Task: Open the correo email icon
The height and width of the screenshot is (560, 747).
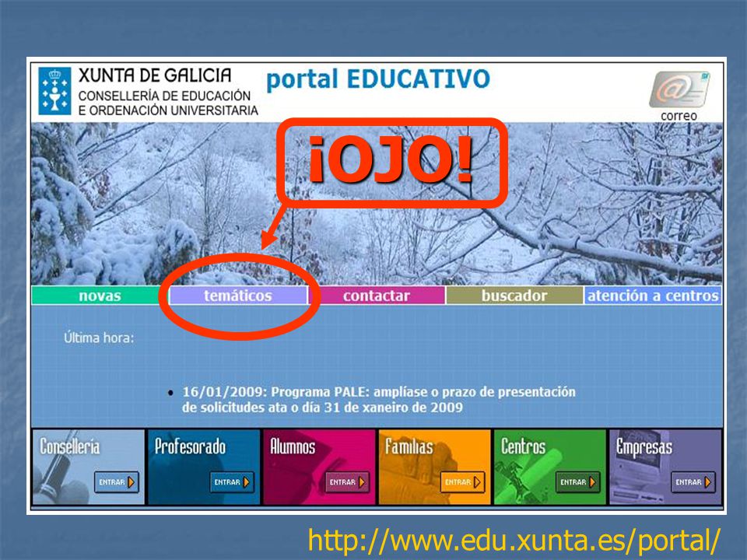Action: 679,89
